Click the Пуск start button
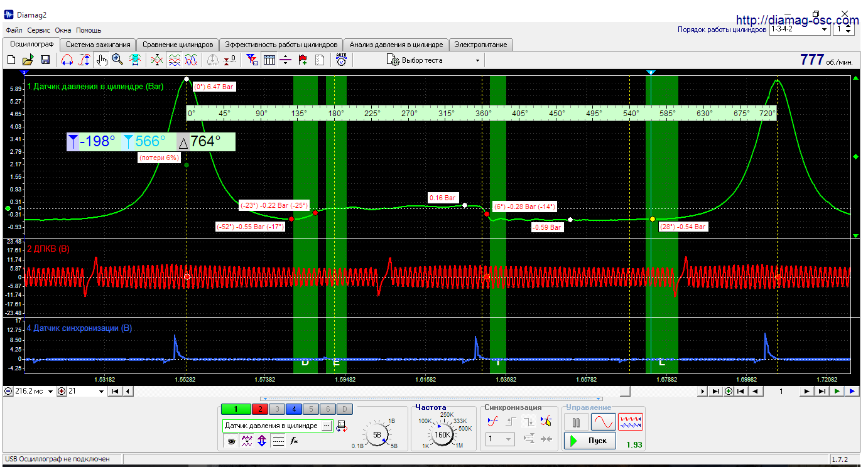This screenshot has width=868, height=467. pos(590,441)
